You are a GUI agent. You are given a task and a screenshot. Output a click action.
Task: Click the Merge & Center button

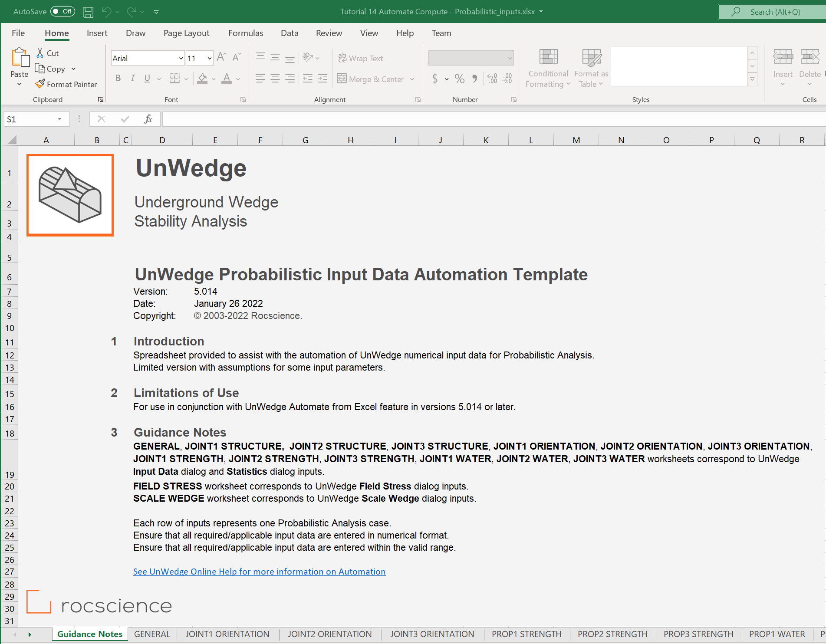[x=371, y=79]
